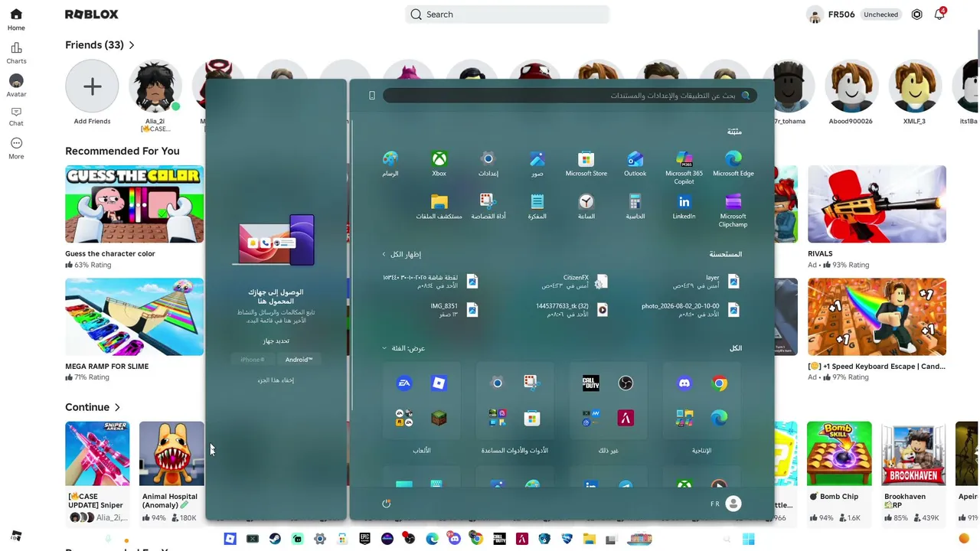This screenshot has height=551, width=980.
Task: Open the Unchecked age badge in Roblox header
Action: [x=880, y=15]
